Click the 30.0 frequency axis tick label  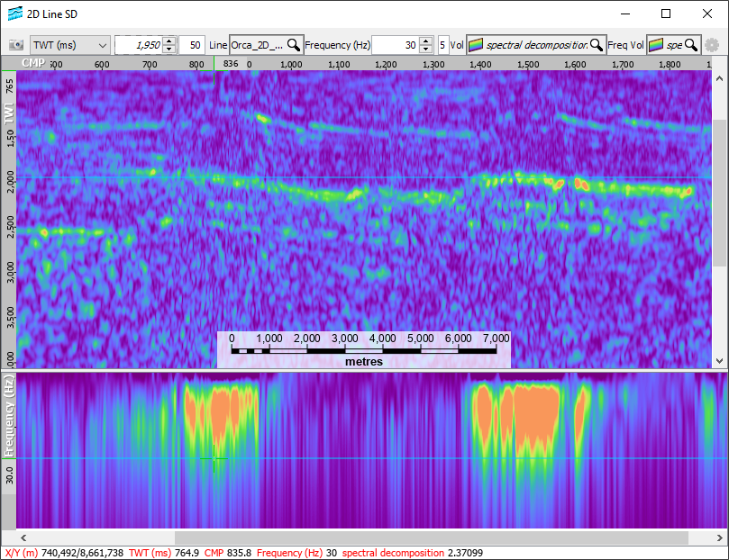tap(9, 475)
